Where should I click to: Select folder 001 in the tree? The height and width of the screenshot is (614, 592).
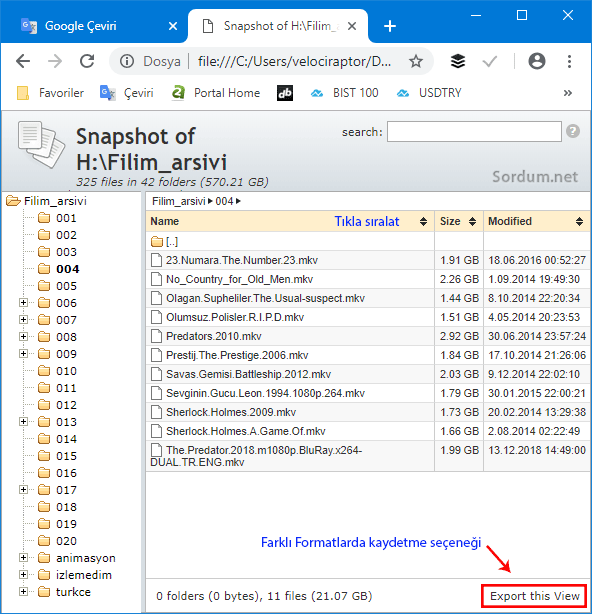pos(66,218)
